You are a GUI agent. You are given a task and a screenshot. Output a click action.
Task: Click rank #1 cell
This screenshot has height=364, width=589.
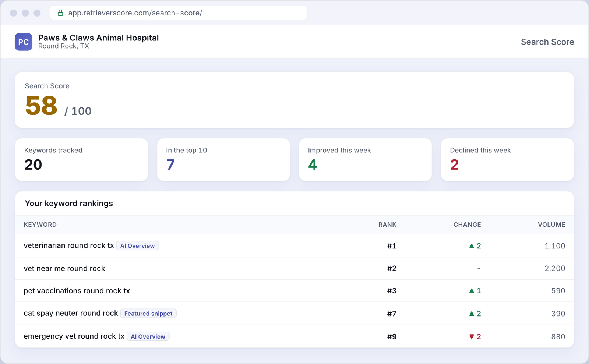(x=392, y=246)
